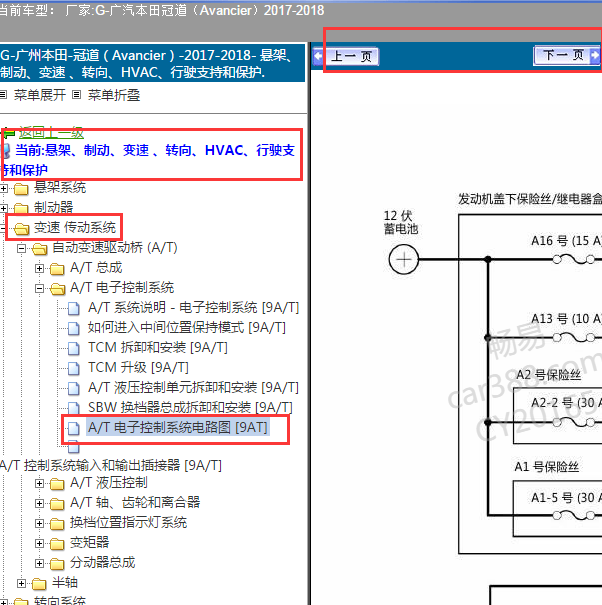Open A/T 液压控制单元拆卸和安装 [9A/T] document
This screenshot has width=602, height=605.
click(193, 388)
